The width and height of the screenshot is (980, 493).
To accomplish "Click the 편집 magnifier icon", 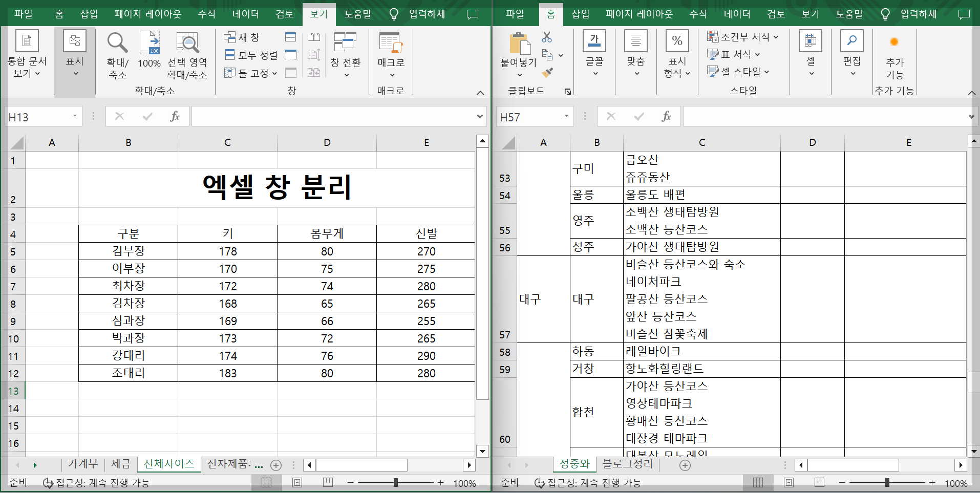I will coord(851,40).
